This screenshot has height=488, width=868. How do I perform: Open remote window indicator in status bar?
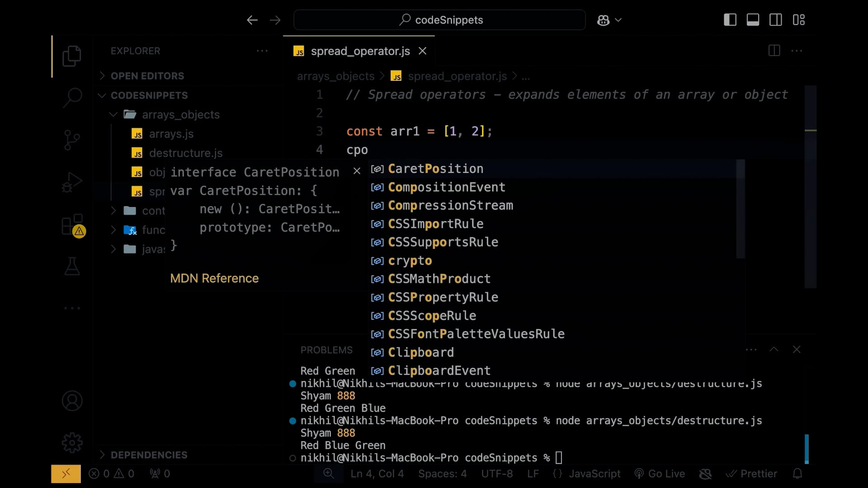pyautogui.click(x=66, y=474)
